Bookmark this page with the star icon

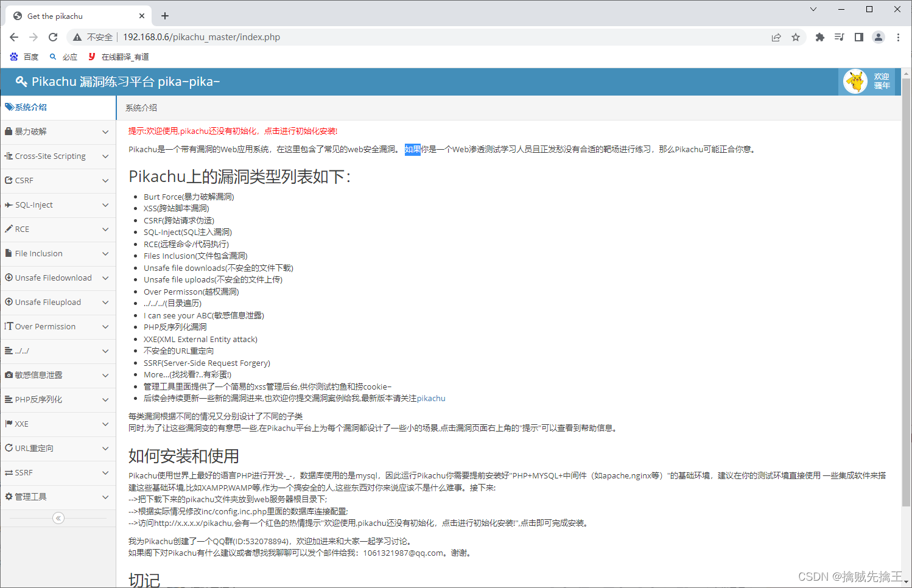point(796,37)
